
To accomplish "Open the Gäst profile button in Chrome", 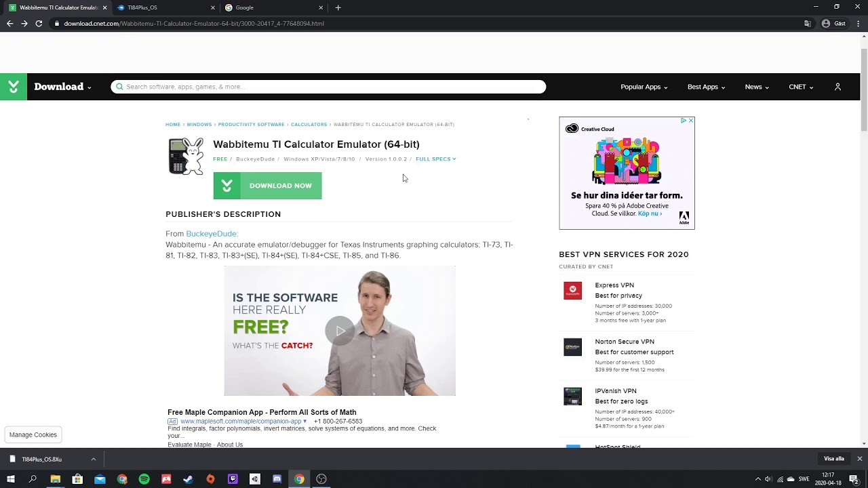I will (834, 23).
